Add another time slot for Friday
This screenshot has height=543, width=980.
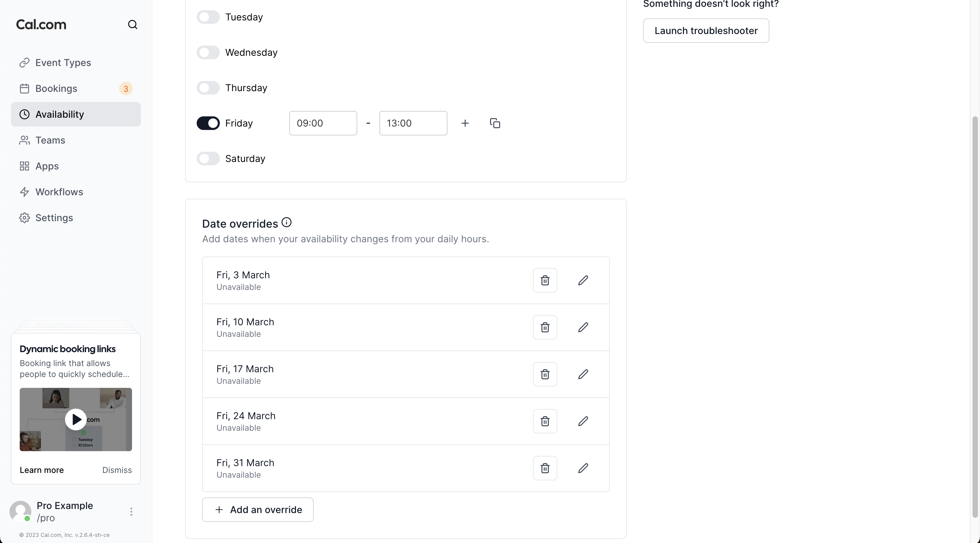(465, 123)
